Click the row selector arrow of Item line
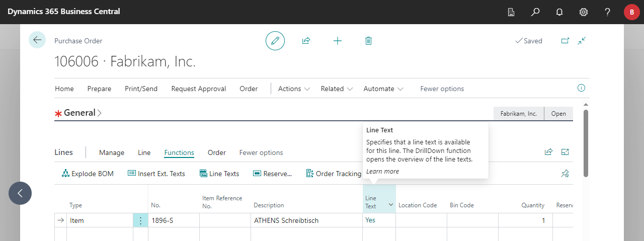The width and height of the screenshot is (644, 241). (61, 220)
